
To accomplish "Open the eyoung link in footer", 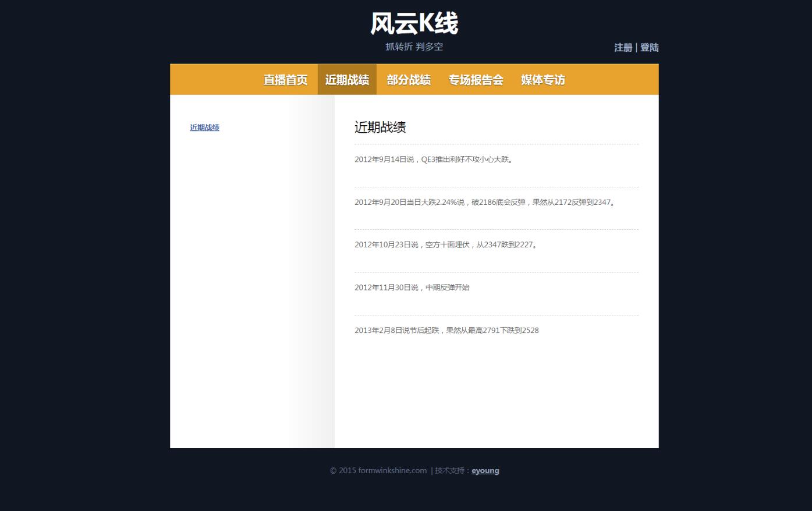I will point(485,471).
